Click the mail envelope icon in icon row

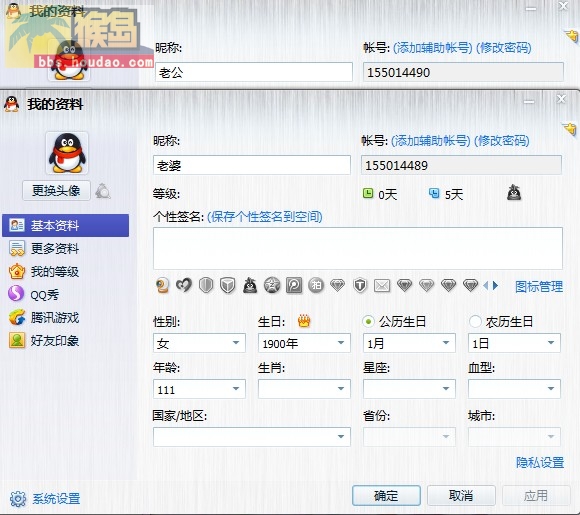(382, 286)
